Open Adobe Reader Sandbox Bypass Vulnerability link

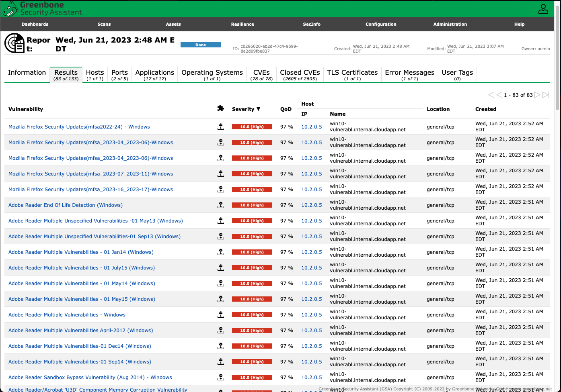(x=90, y=377)
